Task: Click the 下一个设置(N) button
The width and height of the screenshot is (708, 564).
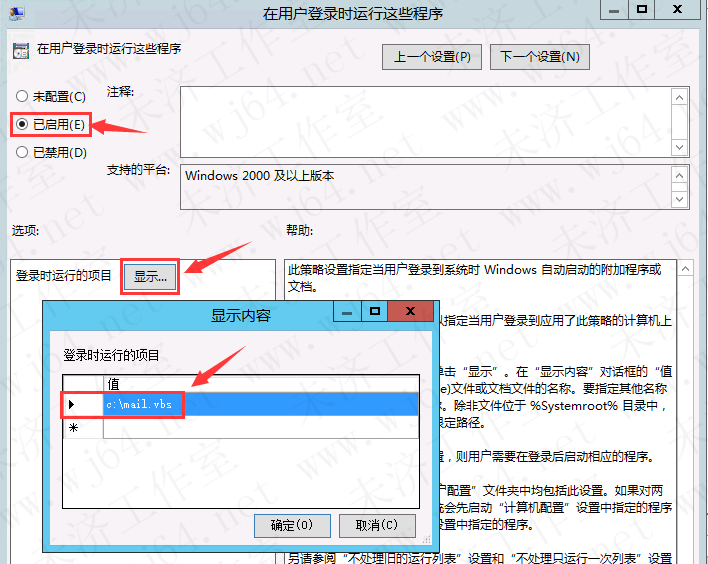Action: (540, 57)
